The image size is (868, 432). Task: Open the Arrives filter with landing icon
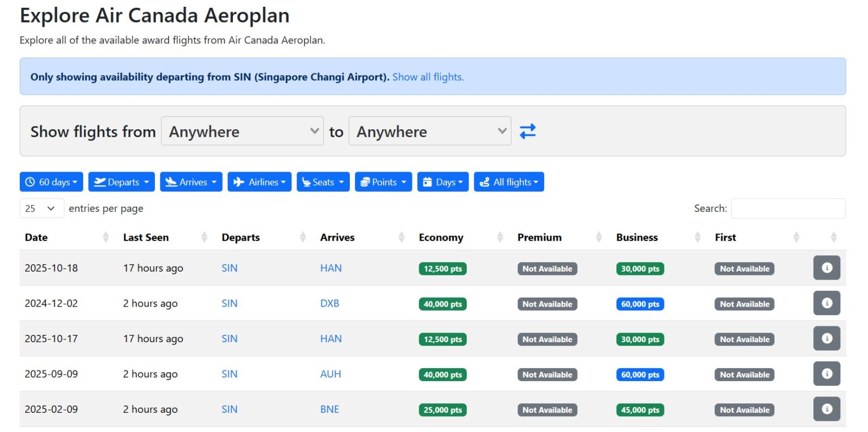(x=191, y=181)
